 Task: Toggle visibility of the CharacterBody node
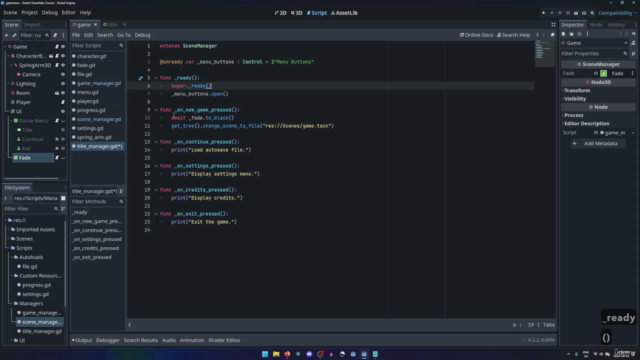[63, 56]
